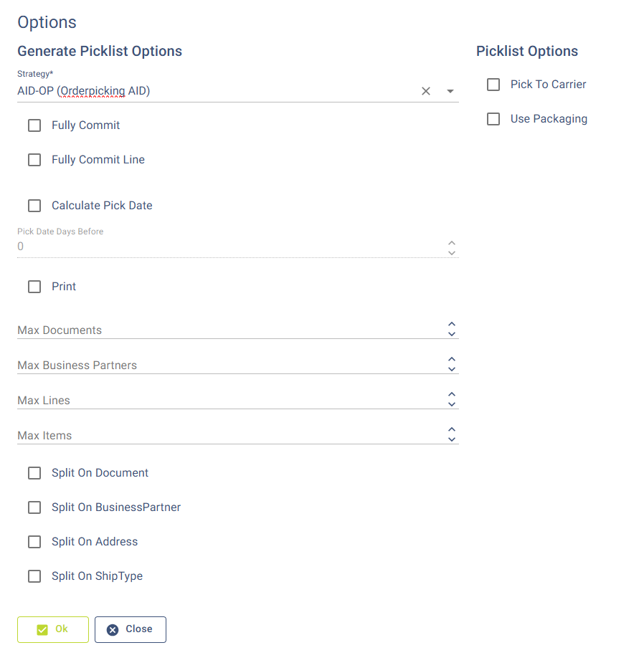Toggle Calculate Pick Date option
Image resolution: width=644 pixels, height=668 pixels.
pos(34,206)
